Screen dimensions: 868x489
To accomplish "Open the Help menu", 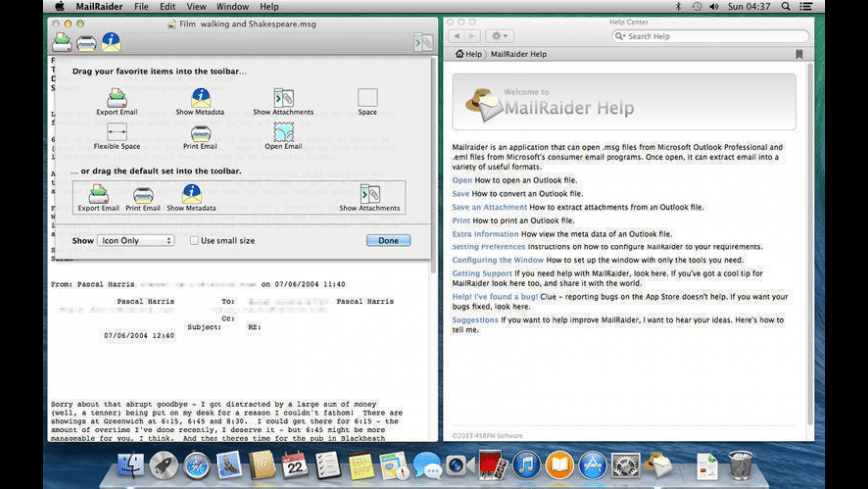I will (x=269, y=7).
